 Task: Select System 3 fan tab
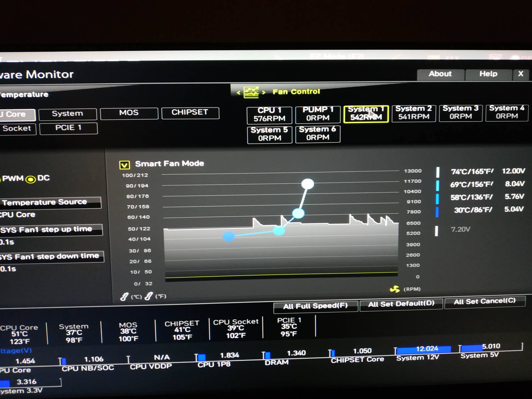pos(460,113)
